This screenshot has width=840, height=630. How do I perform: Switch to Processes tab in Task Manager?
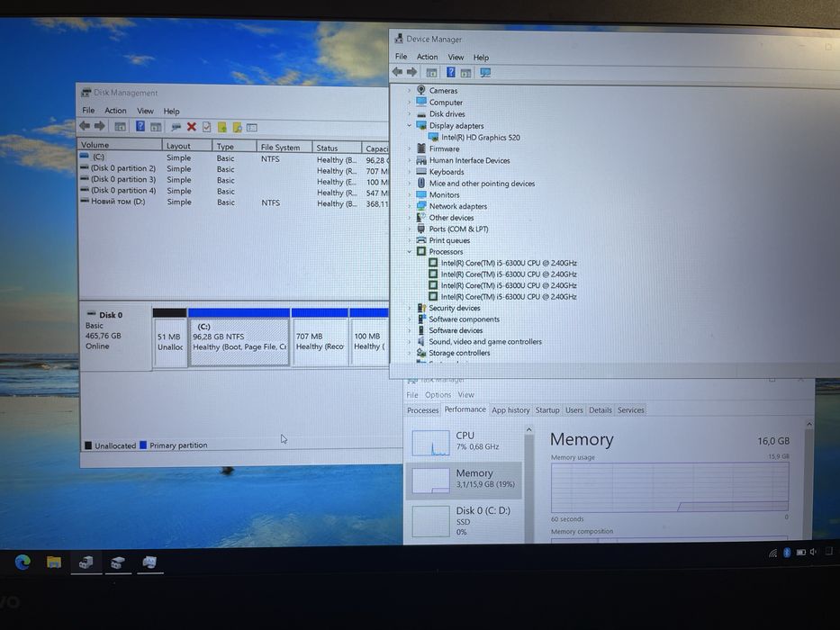pyautogui.click(x=422, y=409)
